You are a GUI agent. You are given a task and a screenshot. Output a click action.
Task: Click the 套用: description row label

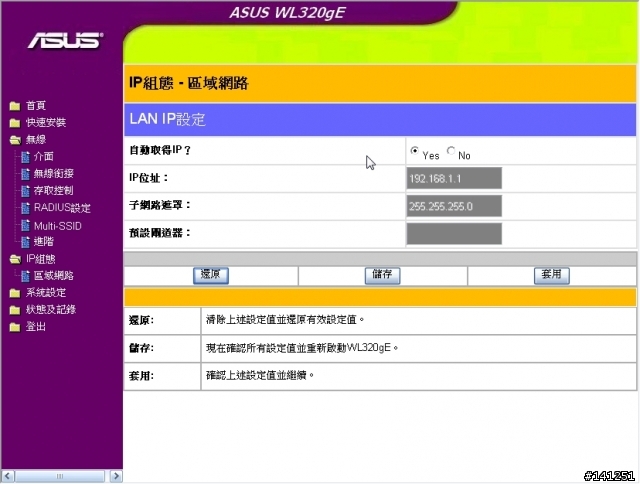pyautogui.click(x=141, y=375)
